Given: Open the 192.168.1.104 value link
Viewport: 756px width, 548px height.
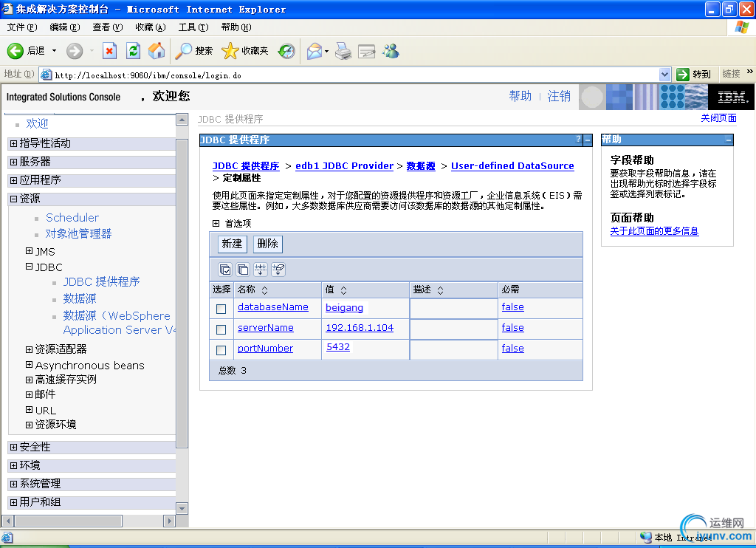Looking at the screenshot, I should (x=360, y=328).
